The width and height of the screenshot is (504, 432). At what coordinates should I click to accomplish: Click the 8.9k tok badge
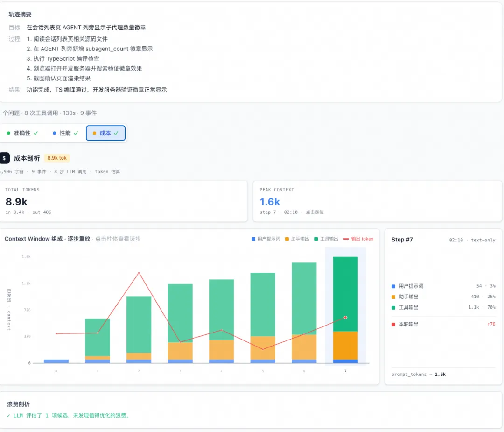(x=57, y=158)
